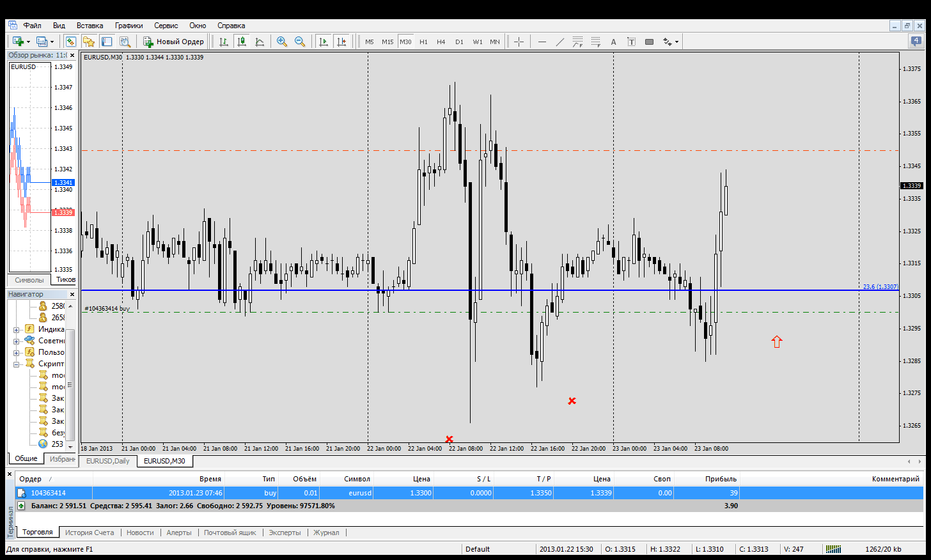
Task: Select the trendline drawing tool
Action: 560,42
